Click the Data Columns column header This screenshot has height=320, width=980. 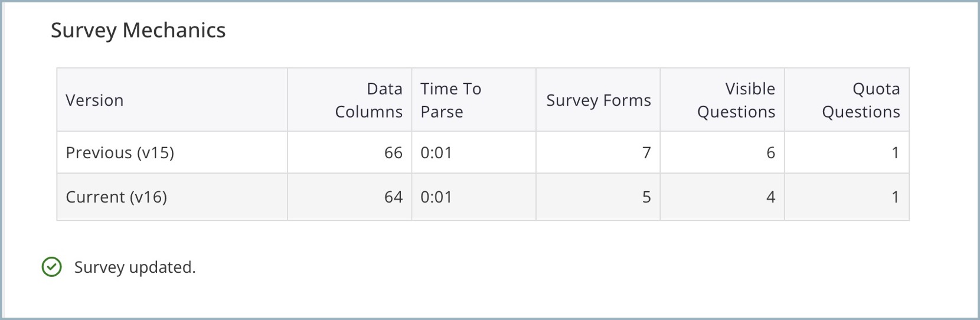pos(368,100)
